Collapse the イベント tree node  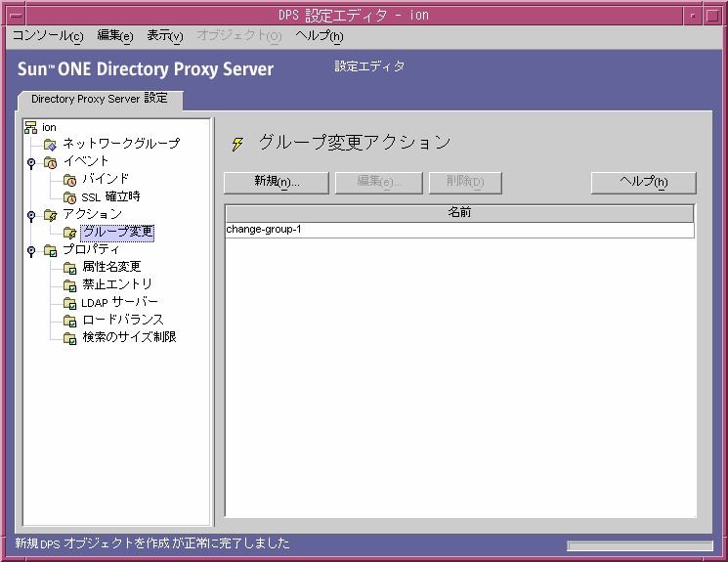click(x=31, y=163)
